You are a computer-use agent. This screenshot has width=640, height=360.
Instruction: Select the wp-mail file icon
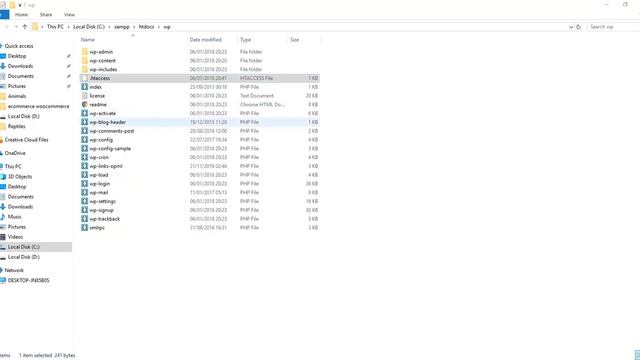[84, 192]
